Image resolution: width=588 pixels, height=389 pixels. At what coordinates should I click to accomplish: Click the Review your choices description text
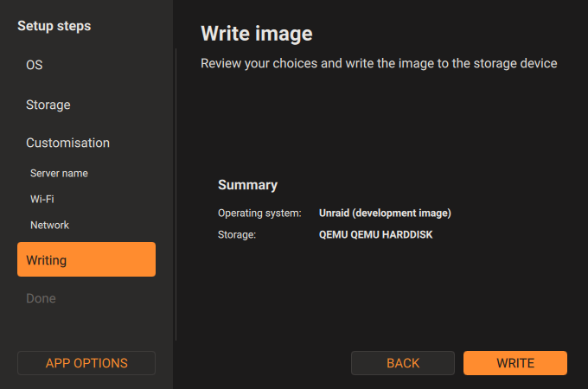[x=379, y=63]
